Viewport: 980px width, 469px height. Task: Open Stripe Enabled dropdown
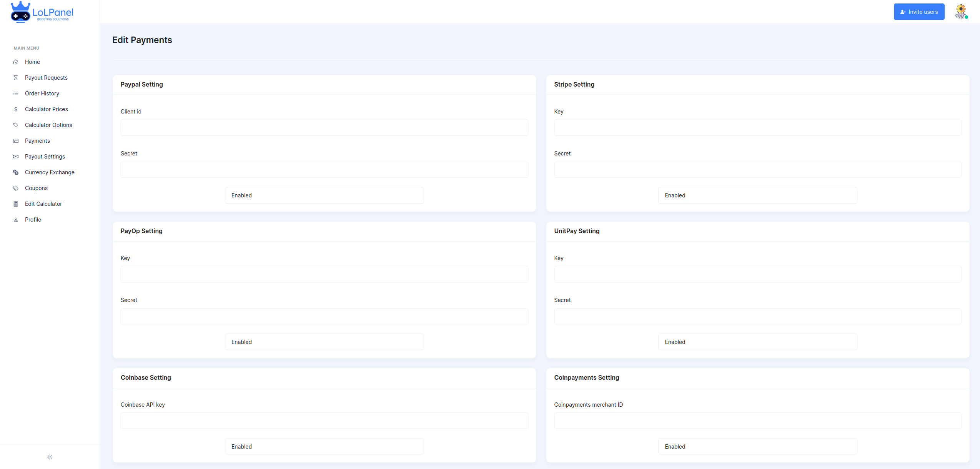click(757, 195)
